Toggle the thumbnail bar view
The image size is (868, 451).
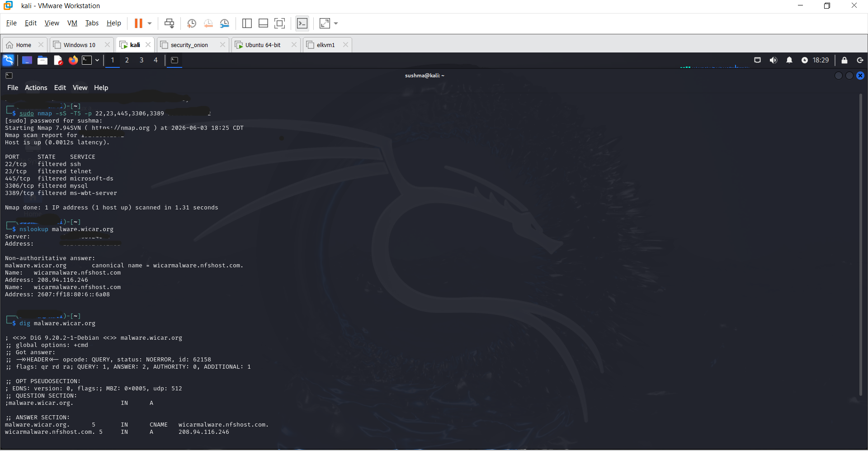[x=263, y=23]
